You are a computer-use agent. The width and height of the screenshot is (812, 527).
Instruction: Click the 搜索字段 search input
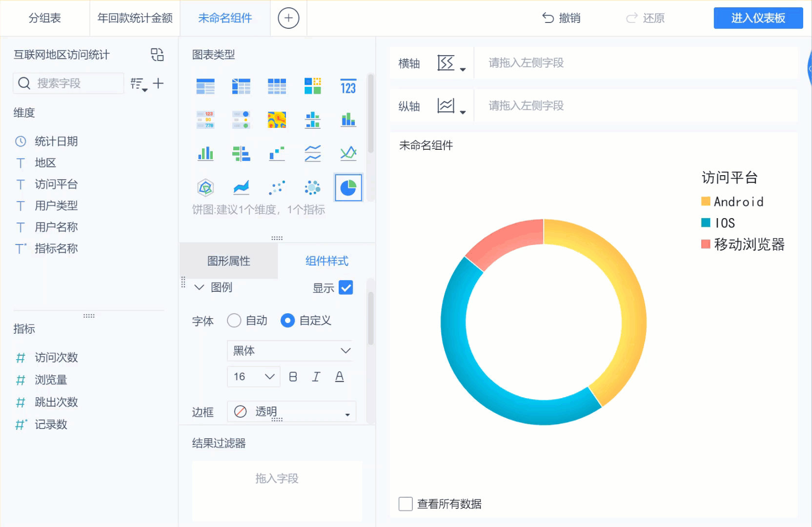68,83
